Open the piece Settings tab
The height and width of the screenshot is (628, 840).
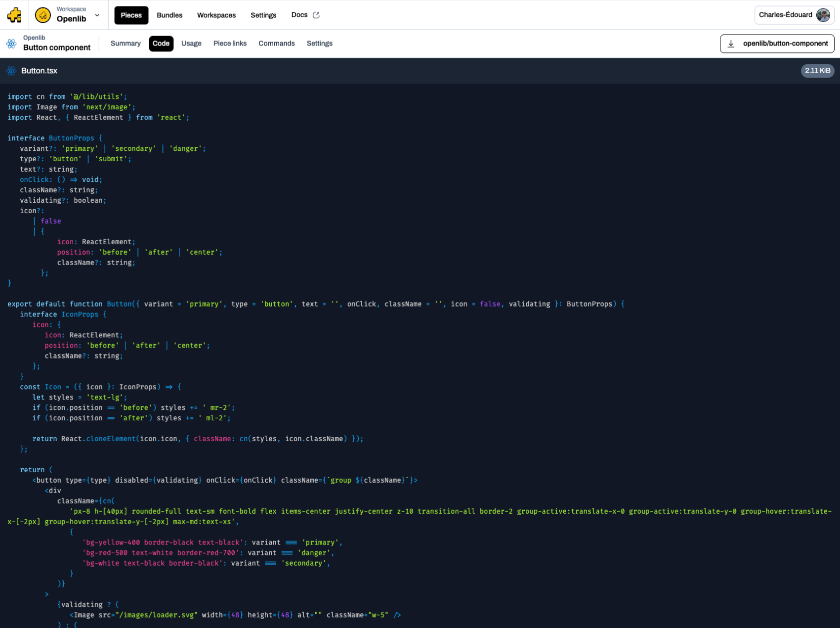[x=320, y=44]
